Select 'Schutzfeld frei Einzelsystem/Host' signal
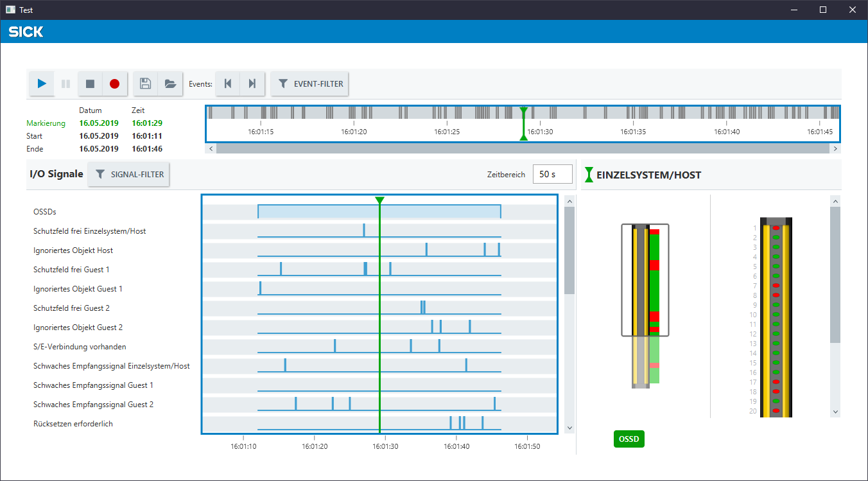 pyautogui.click(x=90, y=231)
